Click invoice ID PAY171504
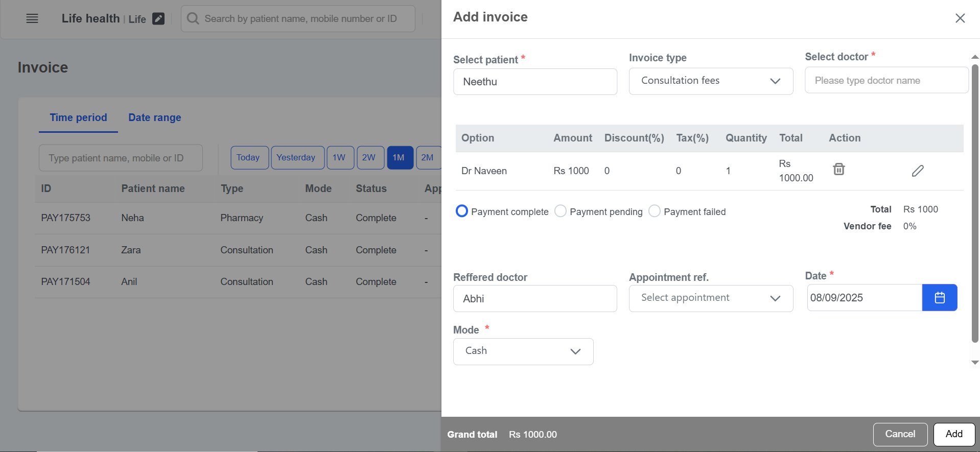This screenshot has height=452, width=980. (x=65, y=282)
